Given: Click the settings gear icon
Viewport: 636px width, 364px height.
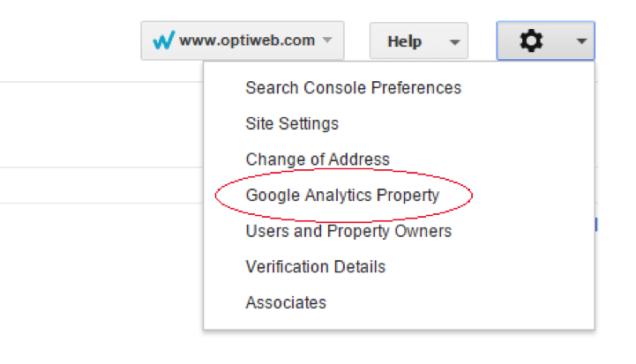Looking at the screenshot, I should 531,41.
